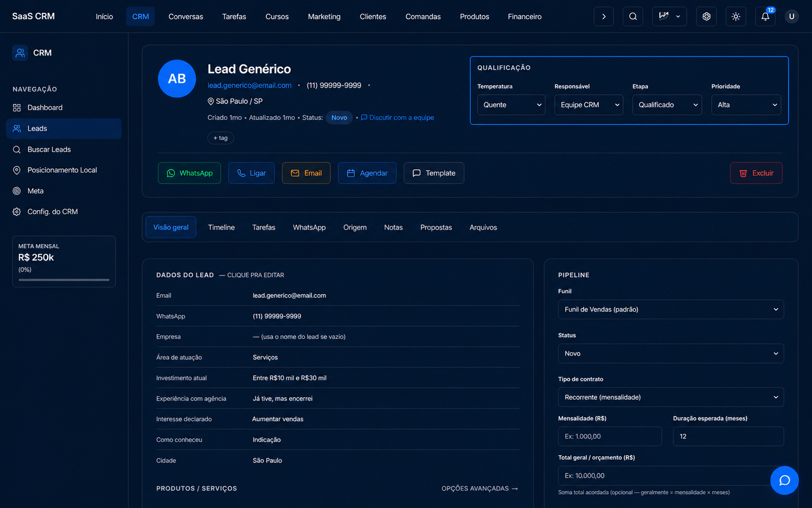The width and height of the screenshot is (812, 508).
Task: Click the Duração esperada (meses) field
Action: click(728, 436)
